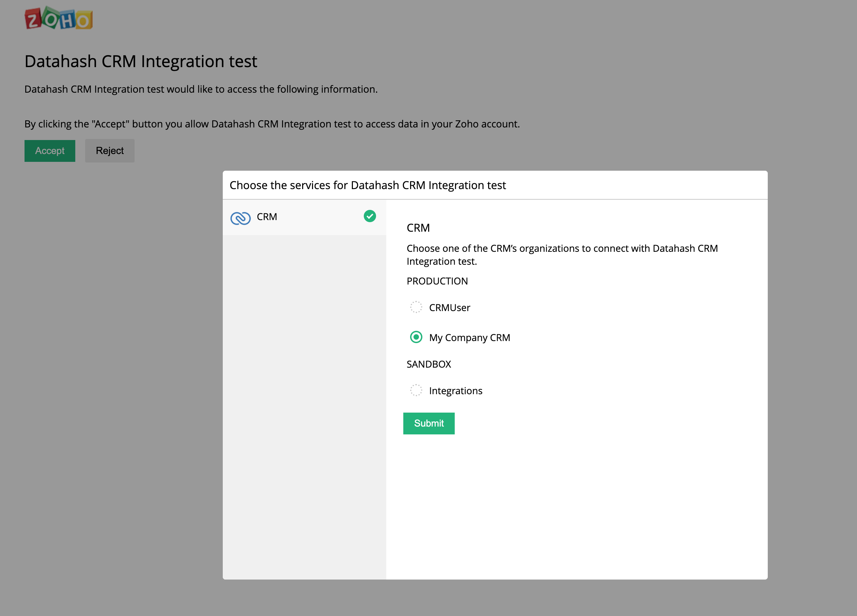
Task: Click the green checkmark beside CRM
Action: [x=370, y=216]
